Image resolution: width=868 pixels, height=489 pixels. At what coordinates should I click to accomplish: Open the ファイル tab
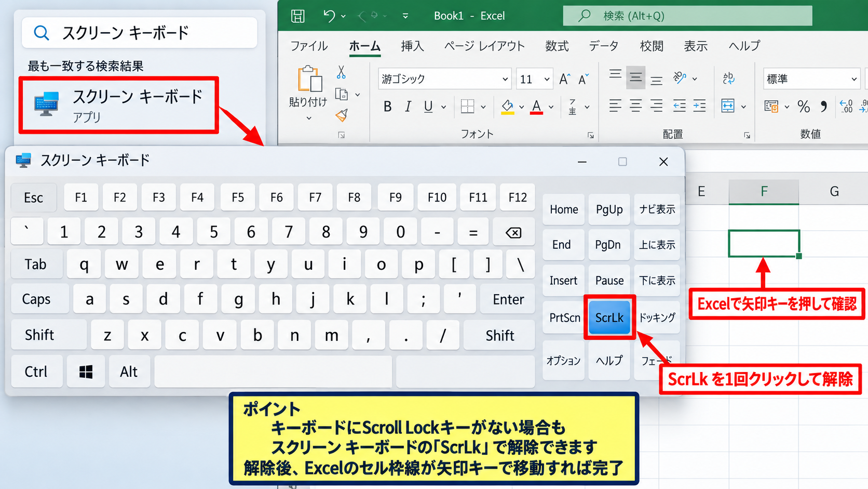click(x=309, y=46)
